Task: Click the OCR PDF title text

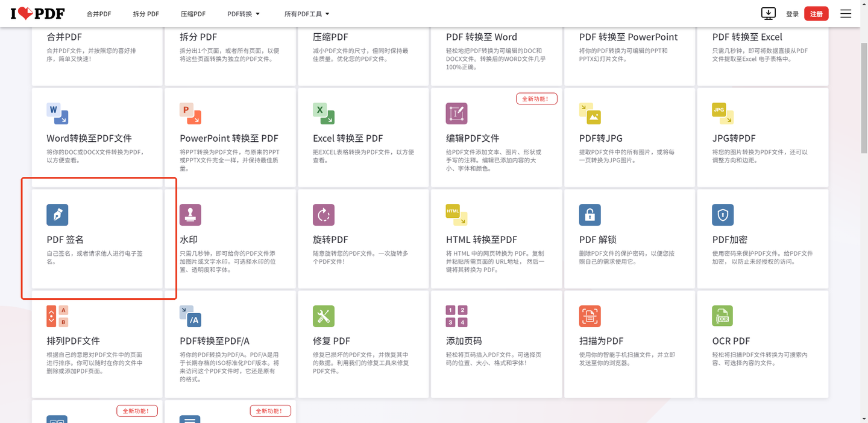Action: point(731,341)
